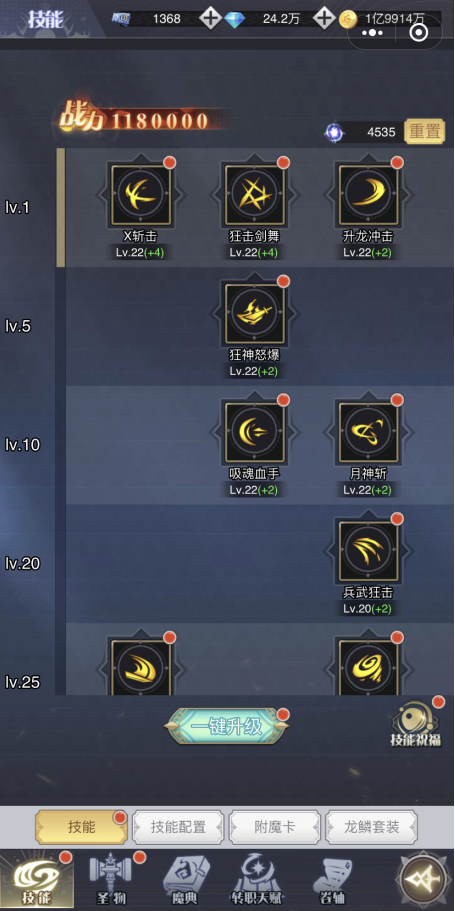Click the 一键升级 one-key upgrade button
The height and width of the screenshot is (911, 455).
point(227,726)
